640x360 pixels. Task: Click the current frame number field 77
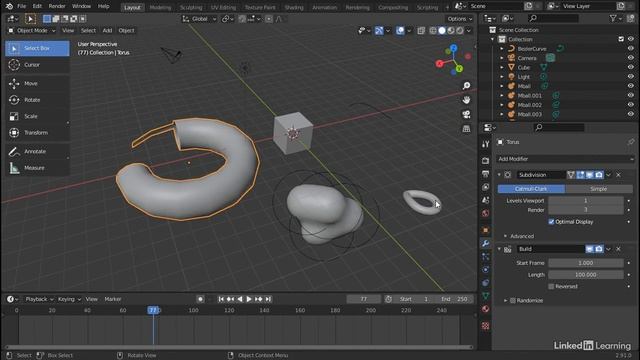coord(363,299)
